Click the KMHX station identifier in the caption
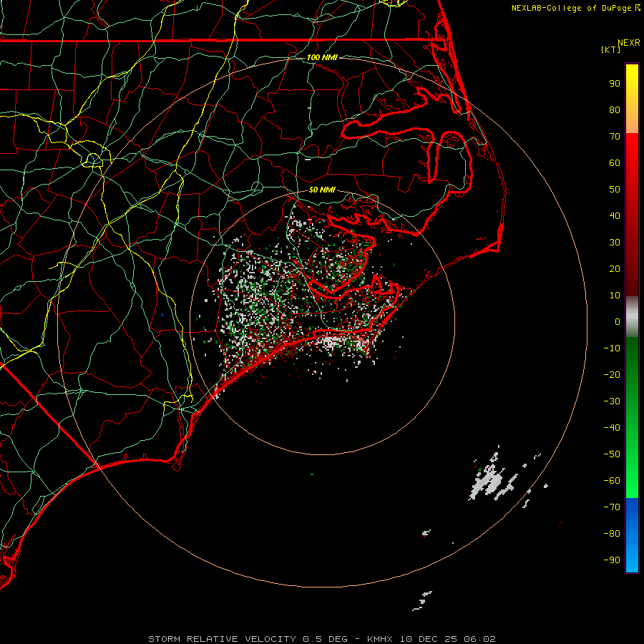This screenshot has height=644, width=644. [x=381, y=639]
